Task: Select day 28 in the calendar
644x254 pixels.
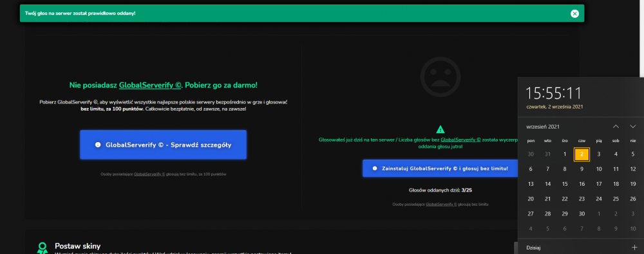Action: coord(547,213)
